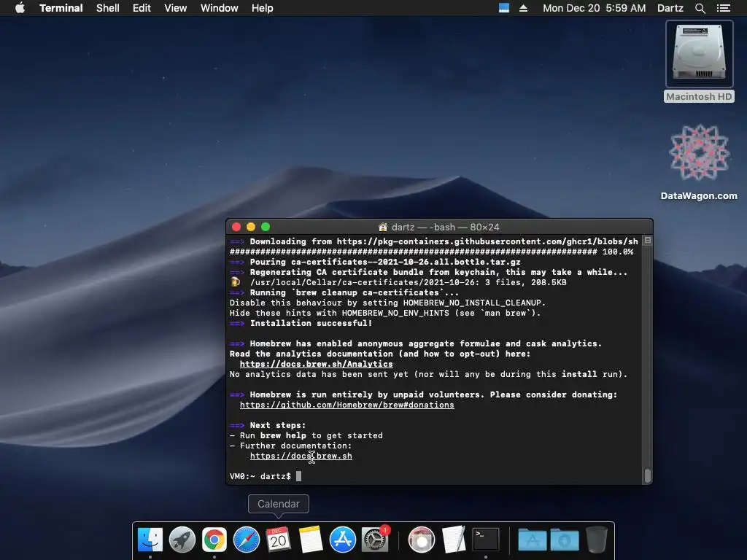
Task: Open Dartz user menu in menu bar
Action: tap(670, 8)
